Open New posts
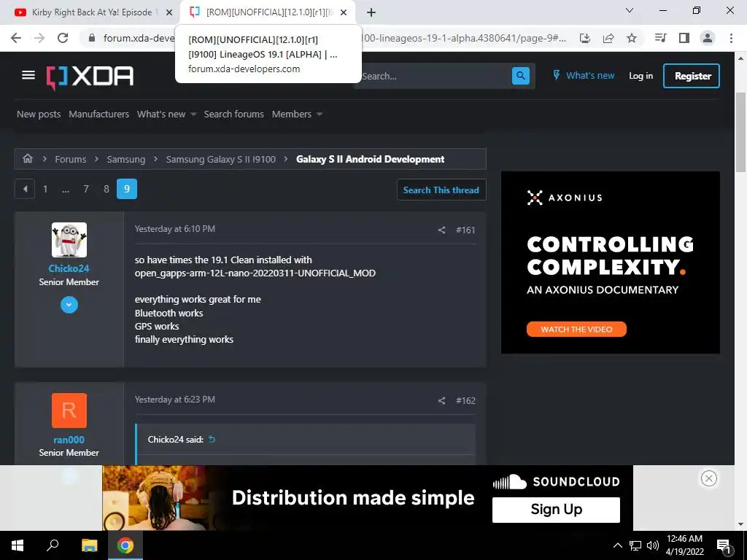This screenshot has width=747, height=560. click(x=39, y=114)
